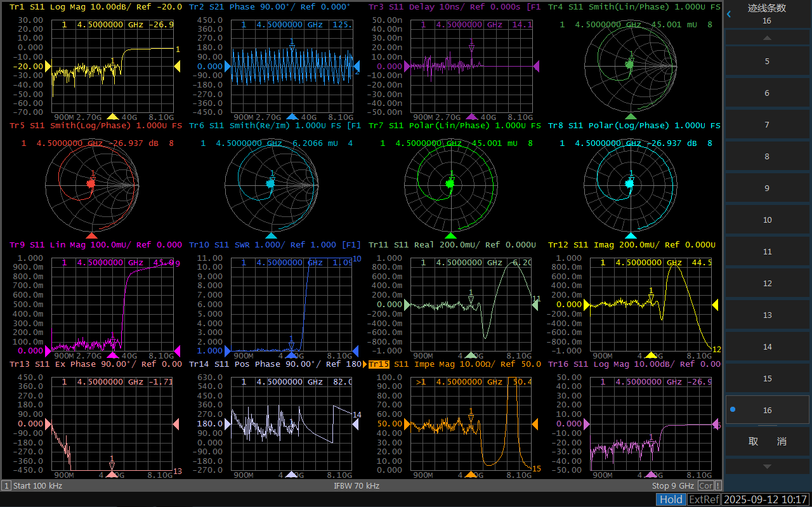Click the Start 100 kHz frequency field
Screen dimensions: 812x507
point(37,486)
